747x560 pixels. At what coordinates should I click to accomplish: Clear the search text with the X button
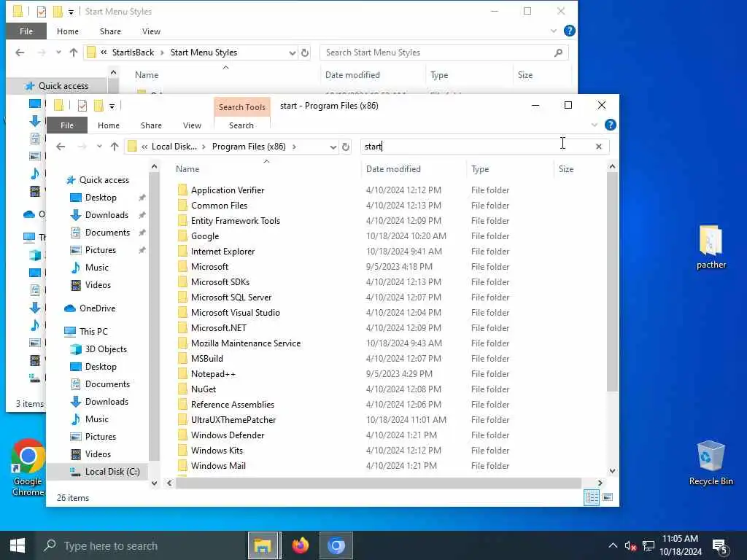[x=599, y=147]
